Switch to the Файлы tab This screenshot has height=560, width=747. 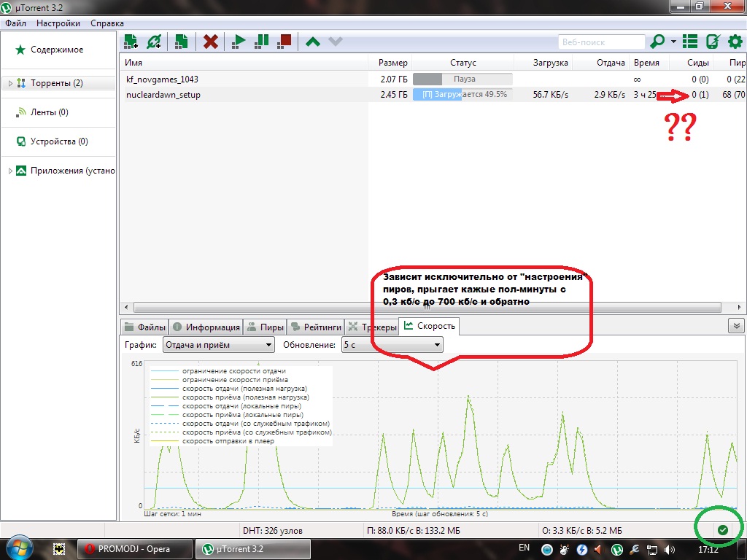(144, 327)
